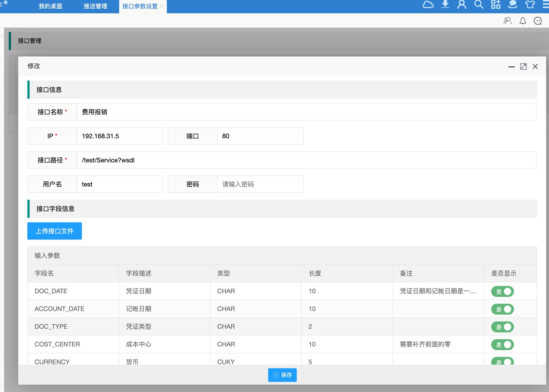Click the 用户名 input field
Image resolution: width=549 pixels, height=392 pixels.
click(x=120, y=185)
